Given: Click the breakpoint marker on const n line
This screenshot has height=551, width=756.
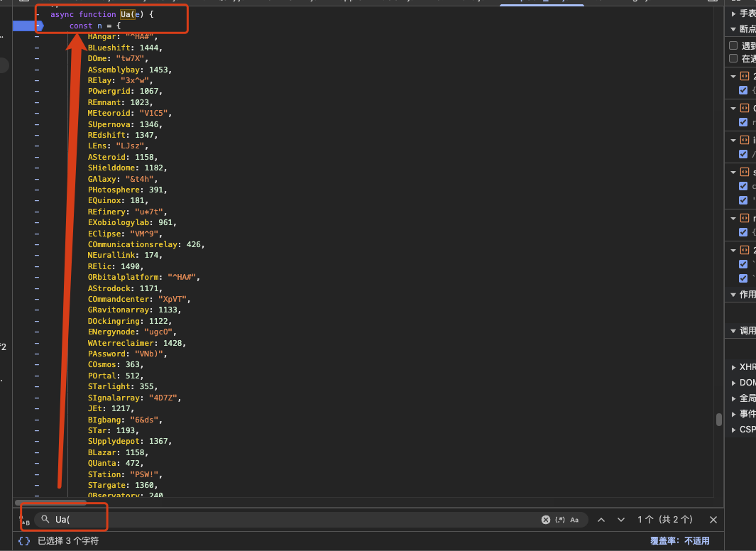Looking at the screenshot, I should click(x=27, y=26).
